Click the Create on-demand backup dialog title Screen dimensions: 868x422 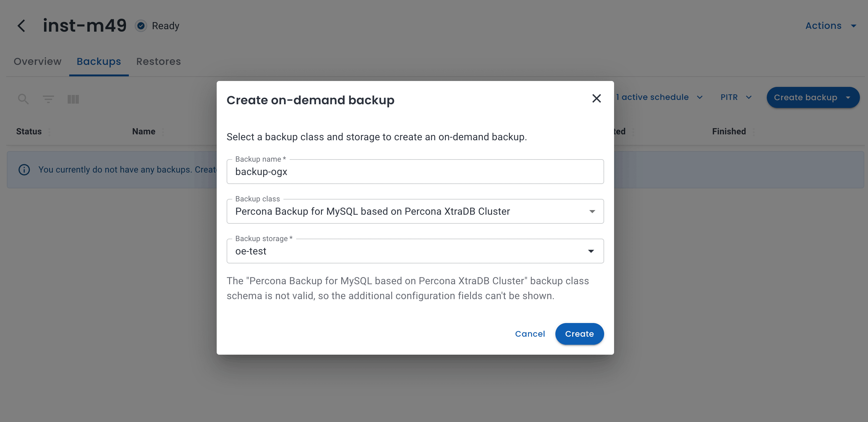click(310, 100)
